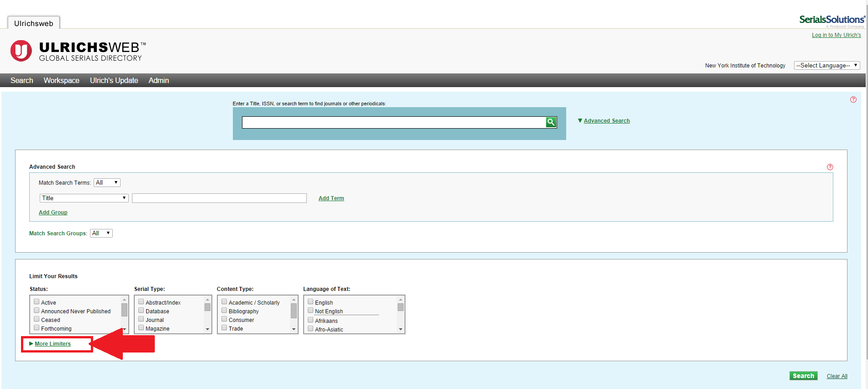Click the Ulrichsweb red U logo
868x389 pixels.
[x=21, y=51]
